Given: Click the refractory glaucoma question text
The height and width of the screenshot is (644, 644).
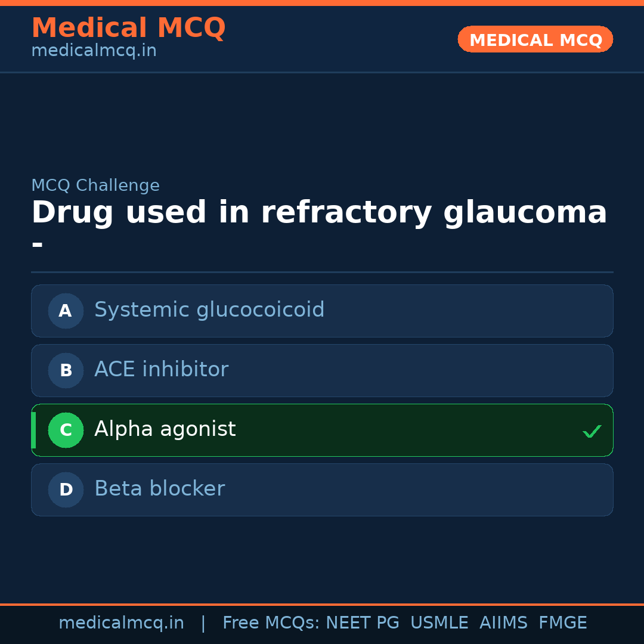Looking at the screenshot, I should pos(319,213).
